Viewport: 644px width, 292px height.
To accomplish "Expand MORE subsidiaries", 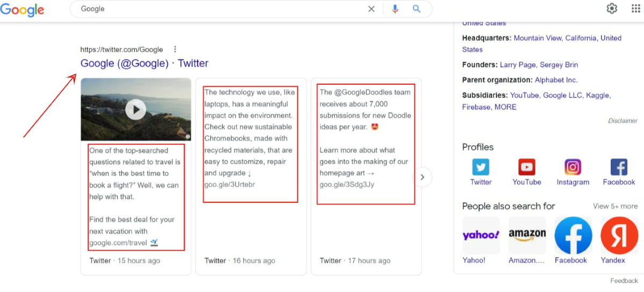I will [x=506, y=107].
